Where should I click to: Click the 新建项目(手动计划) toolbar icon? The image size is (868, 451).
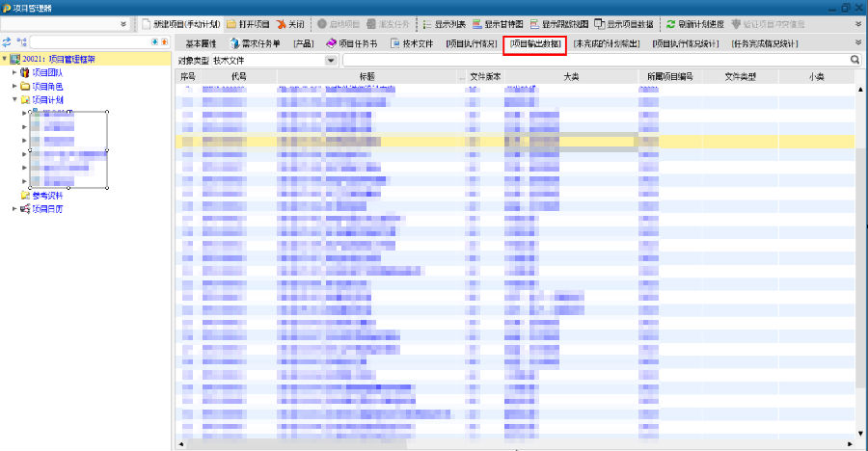147,23
